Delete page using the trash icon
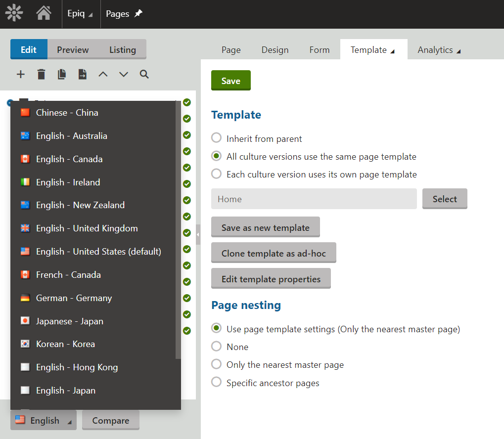 (42, 74)
